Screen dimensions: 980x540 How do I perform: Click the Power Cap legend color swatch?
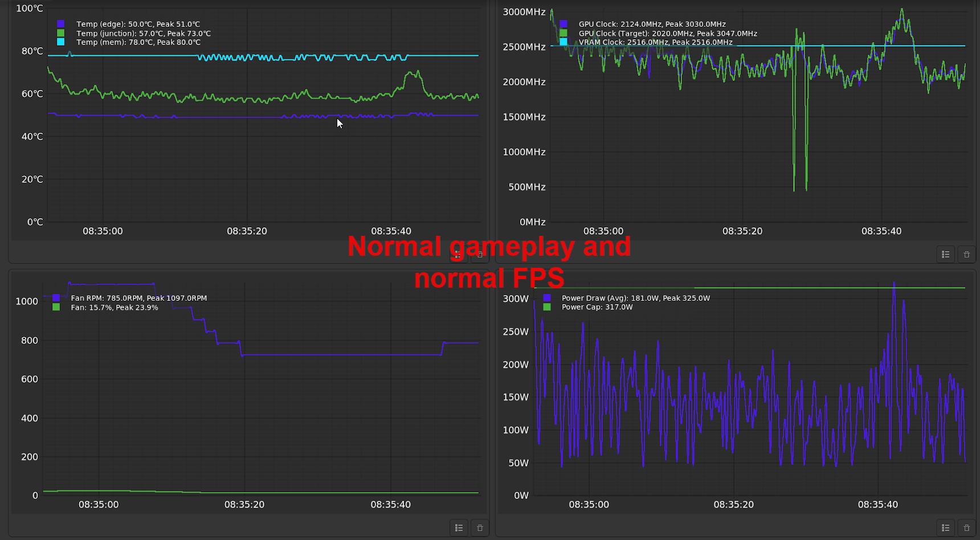[547, 307]
